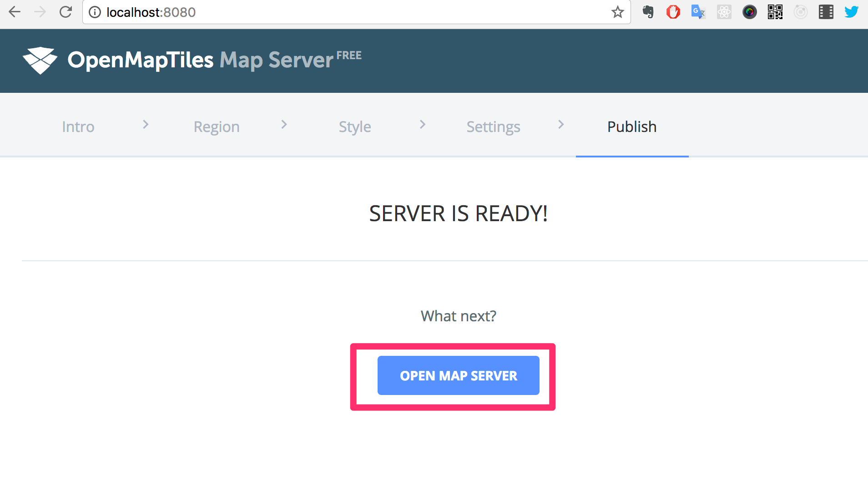Go back using the back arrow
The height and width of the screenshot is (486, 868).
15,12
